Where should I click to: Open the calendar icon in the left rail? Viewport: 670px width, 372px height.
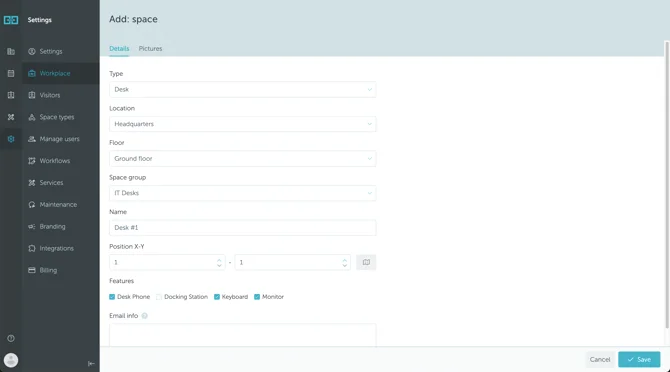point(11,73)
